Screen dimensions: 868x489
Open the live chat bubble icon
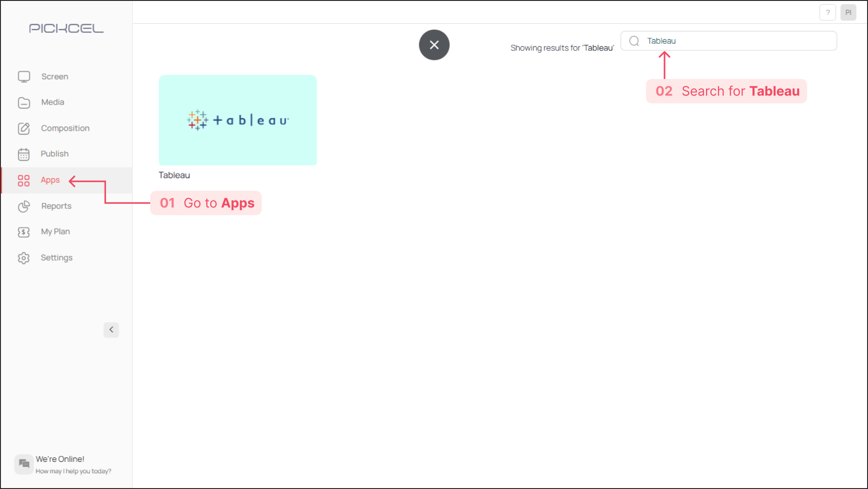pos(24,464)
